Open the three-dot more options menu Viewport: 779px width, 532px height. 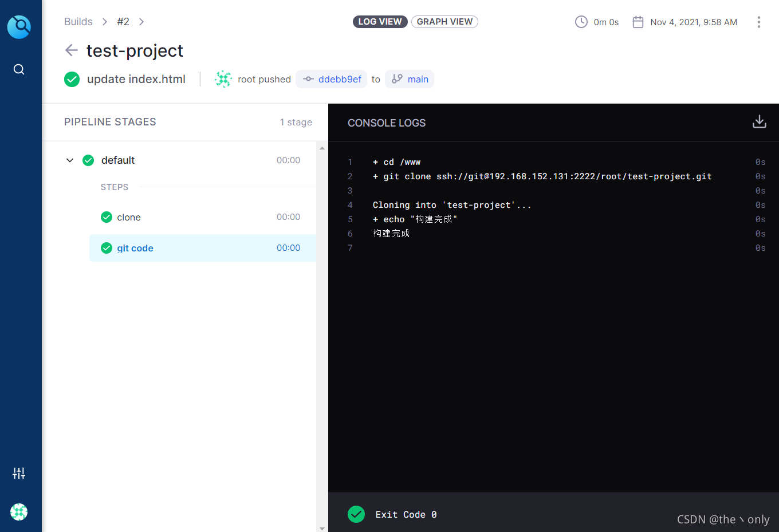click(758, 22)
